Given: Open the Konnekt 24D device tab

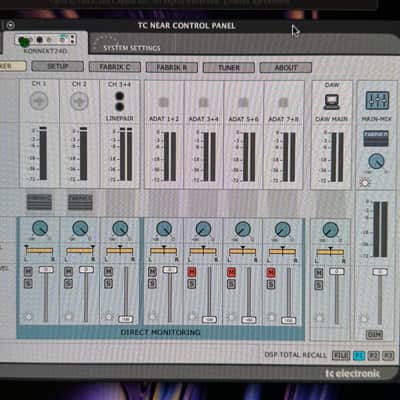Looking at the screenshot, I should coord(46,43).
